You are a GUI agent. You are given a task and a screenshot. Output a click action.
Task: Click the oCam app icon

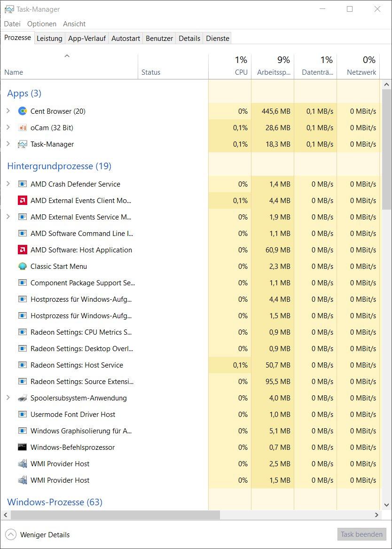pos(22,128)
